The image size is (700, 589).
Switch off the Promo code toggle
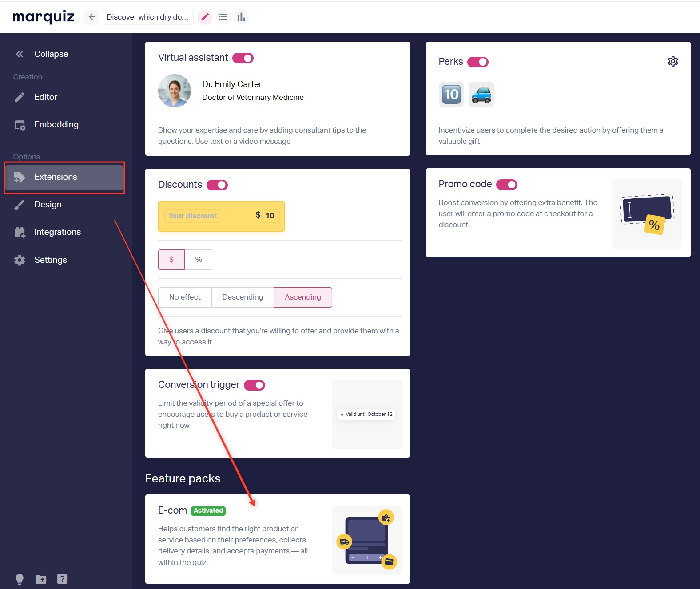507,185
